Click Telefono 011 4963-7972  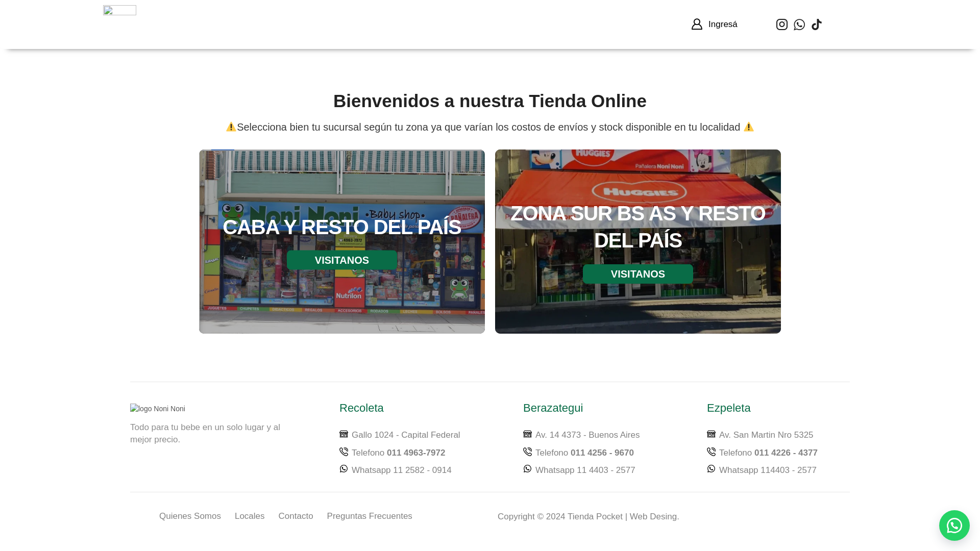[x=398, y=453]
